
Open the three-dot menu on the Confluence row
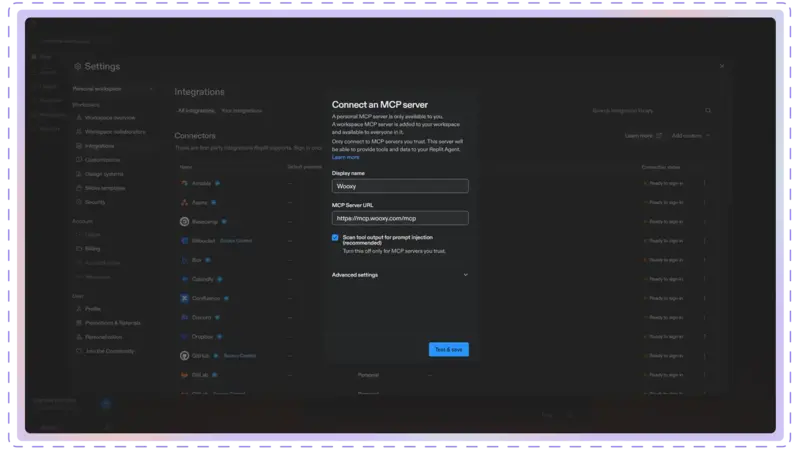point(705,298)
